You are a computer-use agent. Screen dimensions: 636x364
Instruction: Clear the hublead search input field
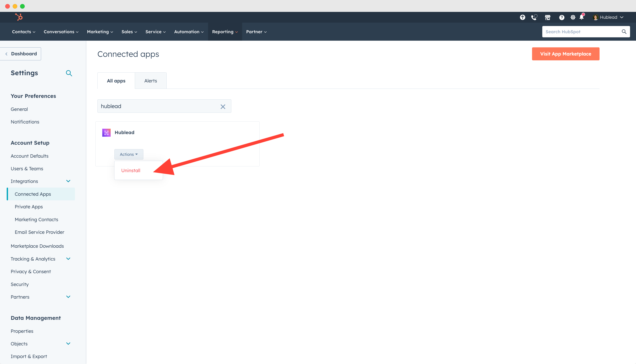click(222, 106)
